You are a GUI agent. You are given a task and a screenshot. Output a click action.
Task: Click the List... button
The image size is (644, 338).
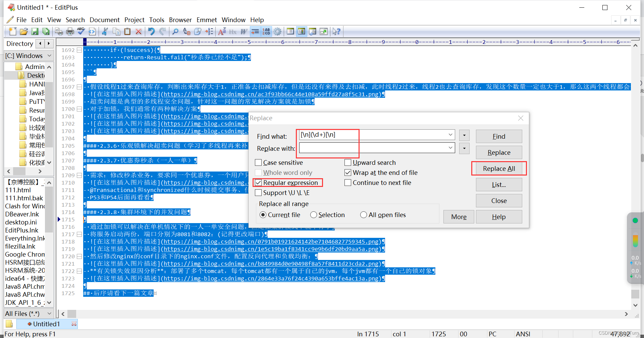[x=499, y=185]
